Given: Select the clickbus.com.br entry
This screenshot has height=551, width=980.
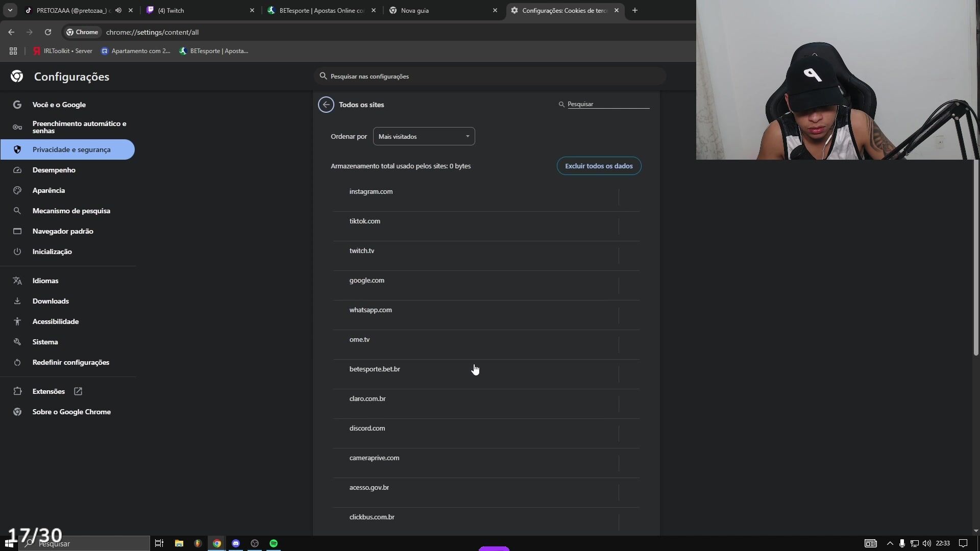Looking at the screenshot, I should click(486, 521).
